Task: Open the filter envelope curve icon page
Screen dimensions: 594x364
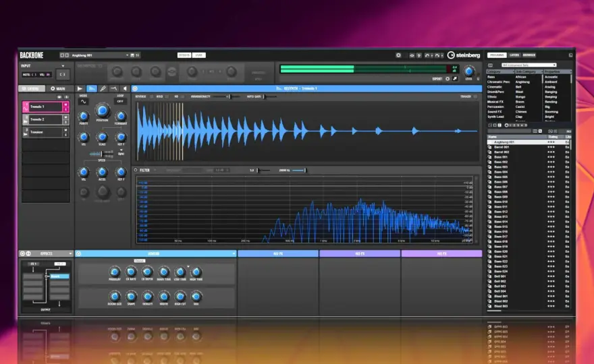Action: 113,88
